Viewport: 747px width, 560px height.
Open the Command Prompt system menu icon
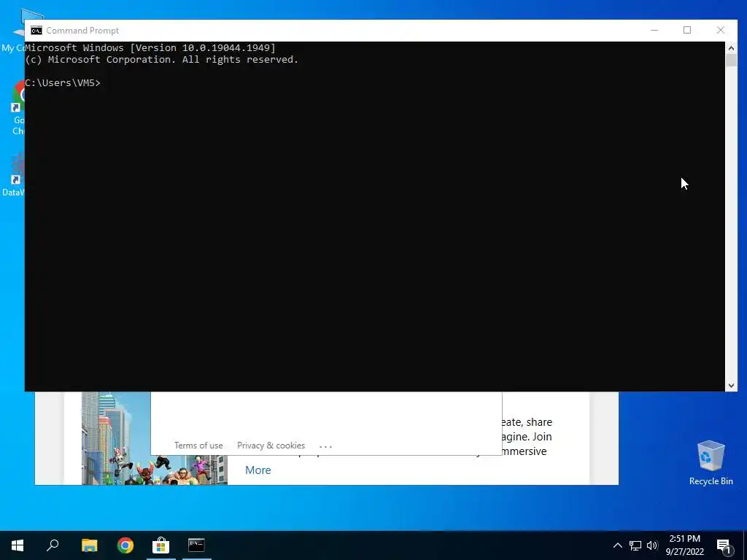[36, 31]
